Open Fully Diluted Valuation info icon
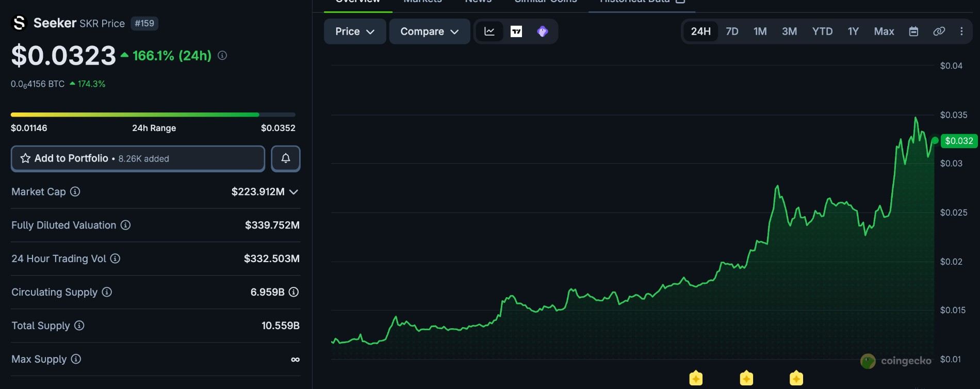Screen dimensions: 980x389 (x=125, y=225)
